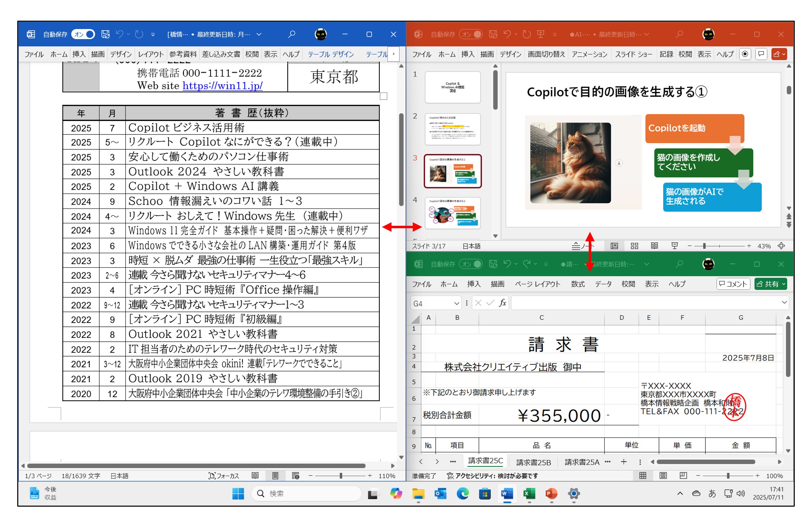Image resolution: width=812 pixels, height=527 pixels.
Task: Click the Word zoom slider handle
Action: click(341, 476)
